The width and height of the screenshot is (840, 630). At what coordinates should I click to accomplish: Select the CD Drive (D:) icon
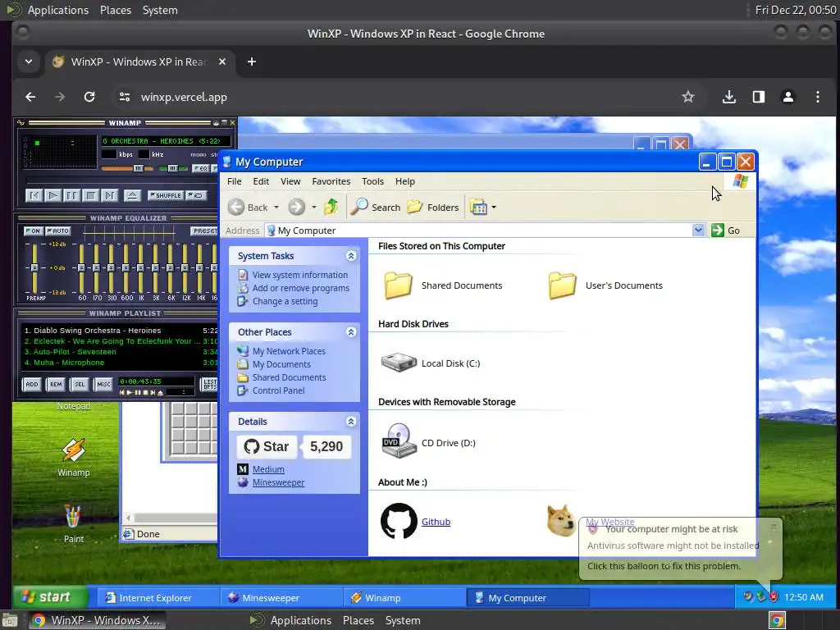399,441
